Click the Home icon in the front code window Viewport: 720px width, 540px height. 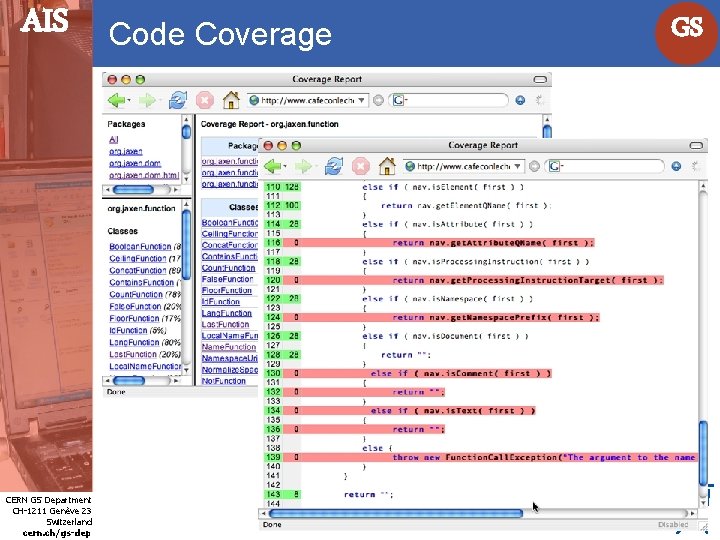point(387,165)
